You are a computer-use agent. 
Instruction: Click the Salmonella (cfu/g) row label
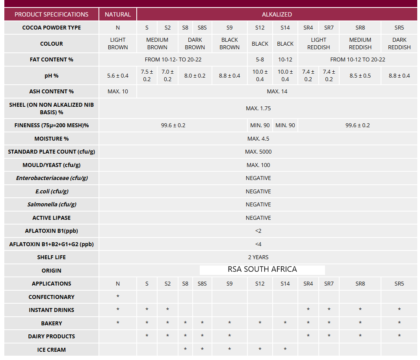click(x=51, y=204)
